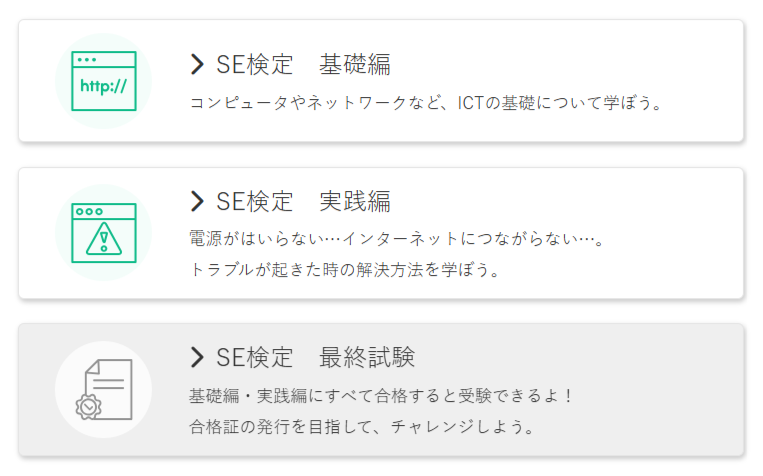Click the chevron before SE検定 最終試験
The width and height of the screenshot is (763, 476).
[x=197, y=357]
